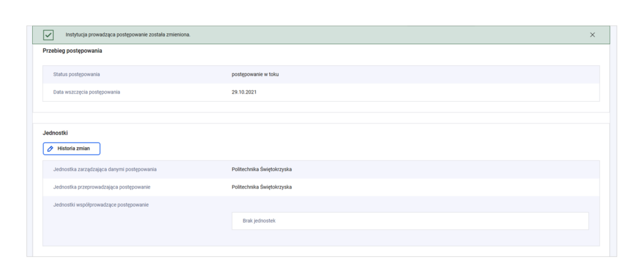Screen dimensions: 644x279
Task: Select Politechnika Świętokrzyska in the zarządzająca row
Action: 262,169
